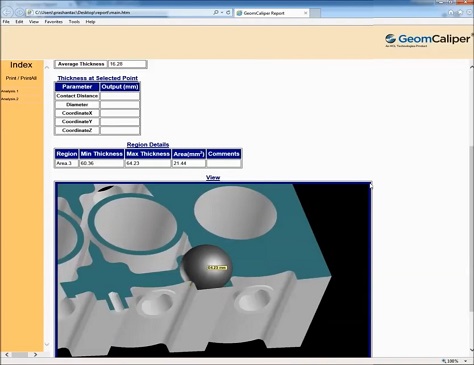Viewport: 474px width, 365px height.
Task: Click the 64.23 max thickness cell
Action: pos(148,163)
